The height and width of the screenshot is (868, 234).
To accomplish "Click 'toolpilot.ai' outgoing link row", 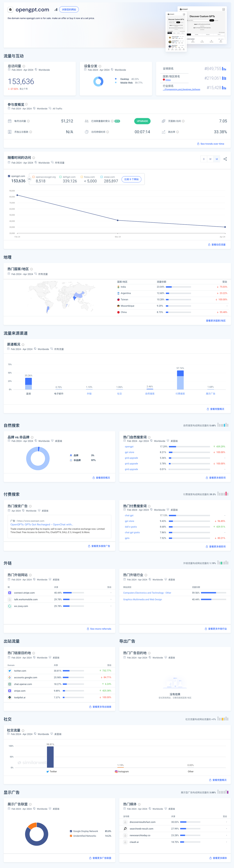I will pos(59,698).
